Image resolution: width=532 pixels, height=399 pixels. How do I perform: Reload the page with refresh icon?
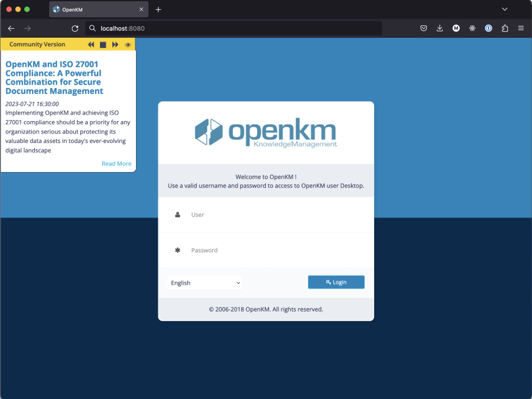pos(75,28)
